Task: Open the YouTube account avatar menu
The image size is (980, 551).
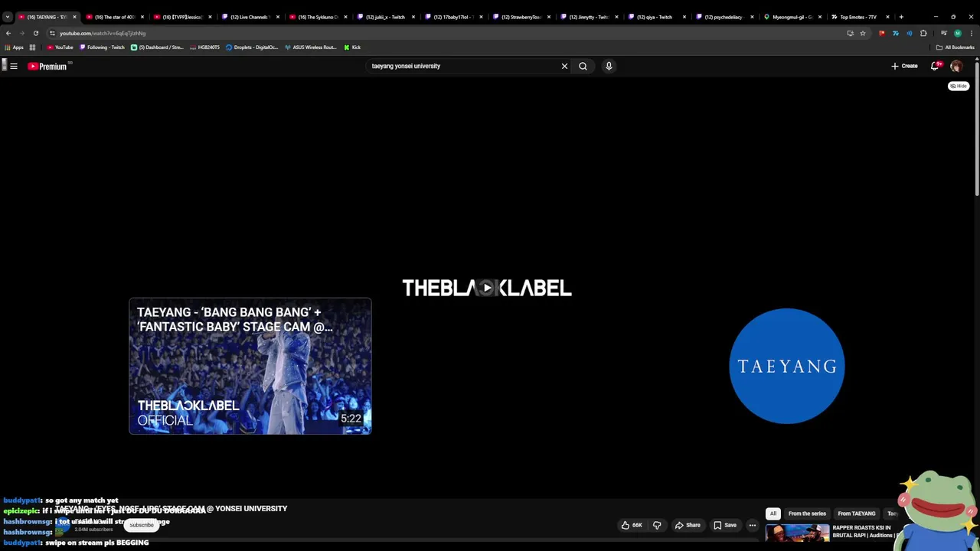Action: [x=955, y=67]
